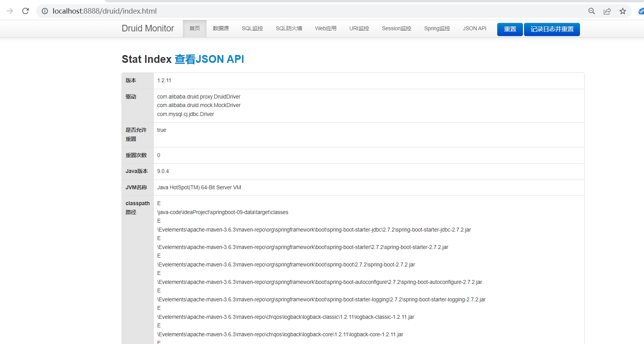This screenshot has height=344, width=644.
Task: Open the Web应用 tab
Action: (326, 28)
